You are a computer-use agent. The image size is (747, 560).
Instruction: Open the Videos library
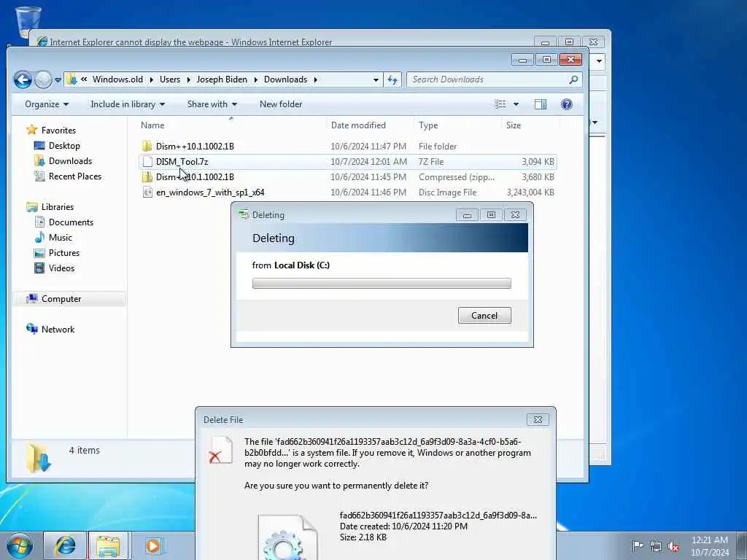click(x=61, y=268)
